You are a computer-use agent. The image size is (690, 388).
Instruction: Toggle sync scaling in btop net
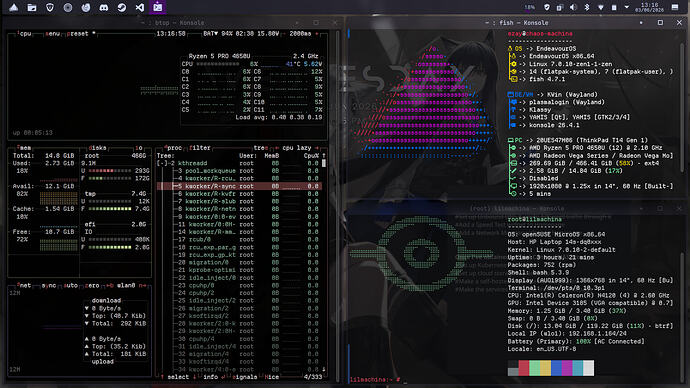point(49,286)
